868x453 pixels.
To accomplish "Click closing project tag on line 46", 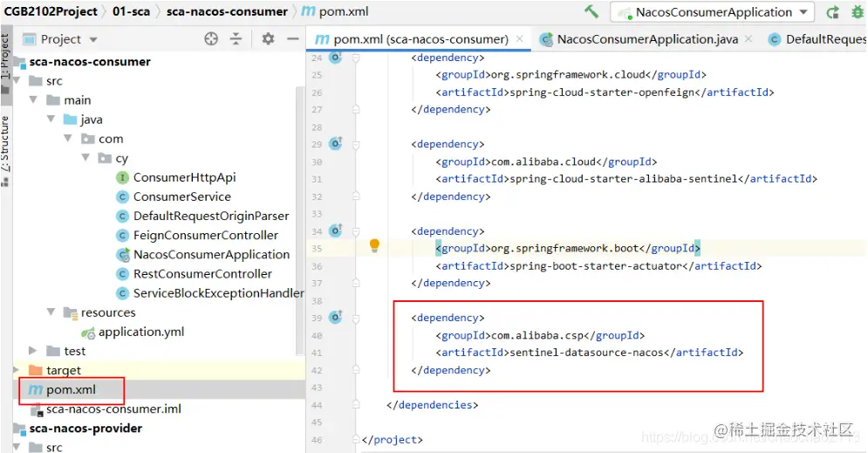I will [392, 440].
